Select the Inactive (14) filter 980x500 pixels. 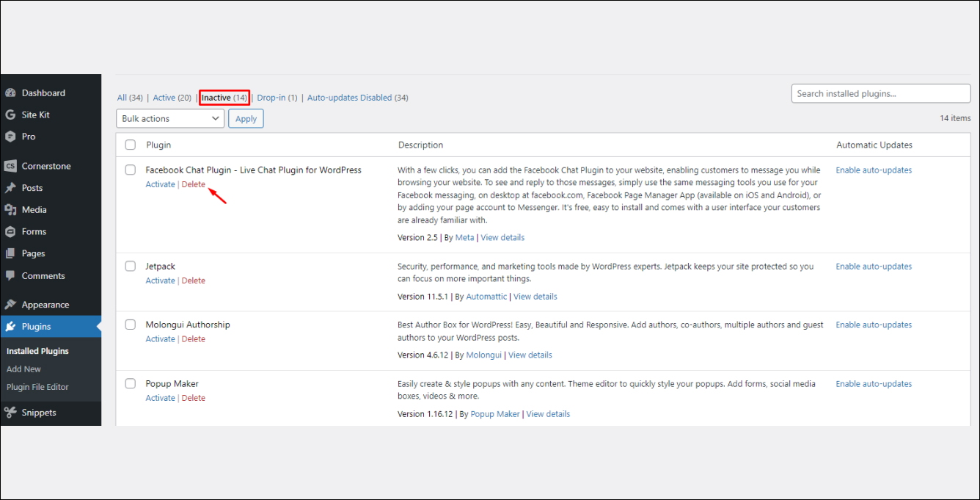click(224, 98)
